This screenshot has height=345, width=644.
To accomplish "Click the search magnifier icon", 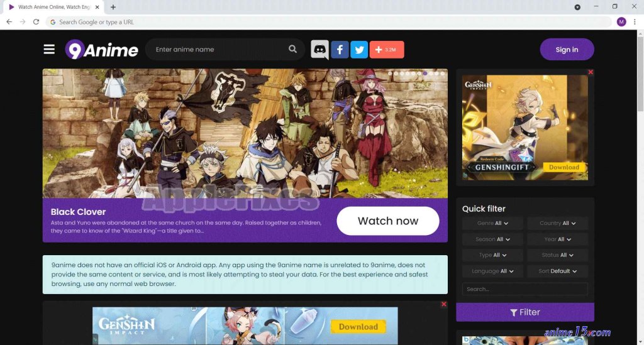I will [292, 49].
